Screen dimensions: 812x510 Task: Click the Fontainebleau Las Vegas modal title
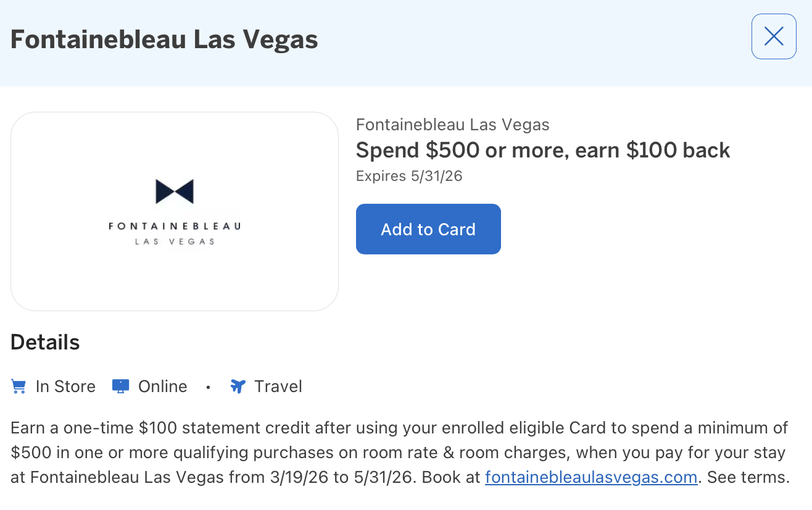click(164, 39)
